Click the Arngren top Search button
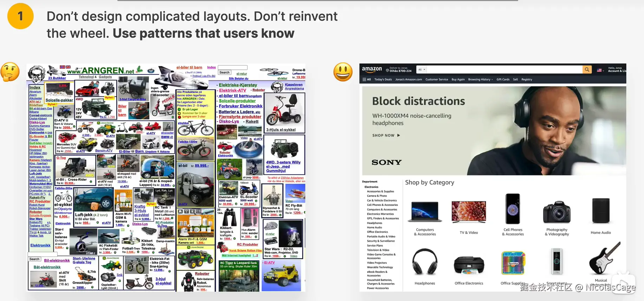This screenshot has height=301, width=644. [225, 73]
